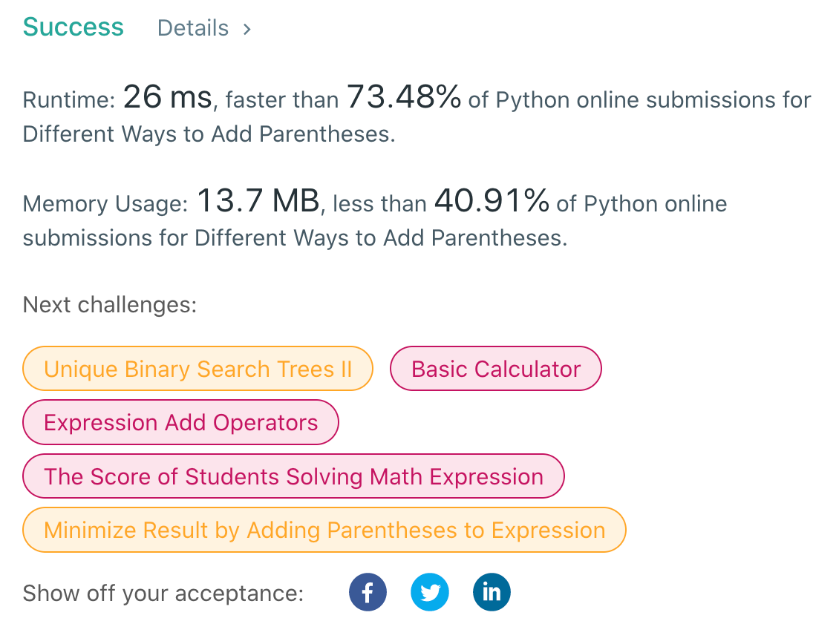This screenshot has width=839, height=644.
Task: Share acceptance on LinkedIn
Action: (492, 592)
